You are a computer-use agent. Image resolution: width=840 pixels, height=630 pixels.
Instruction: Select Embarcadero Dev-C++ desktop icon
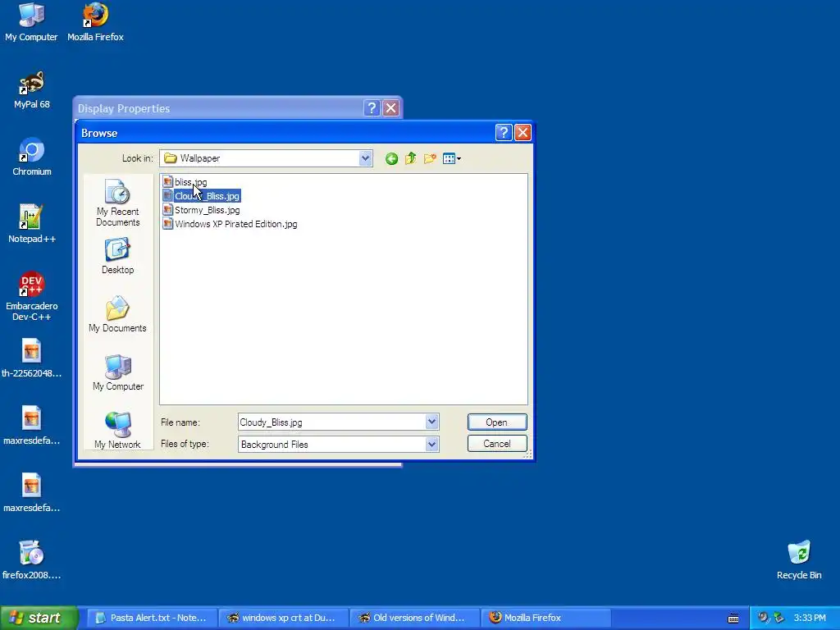coord(32,296)
